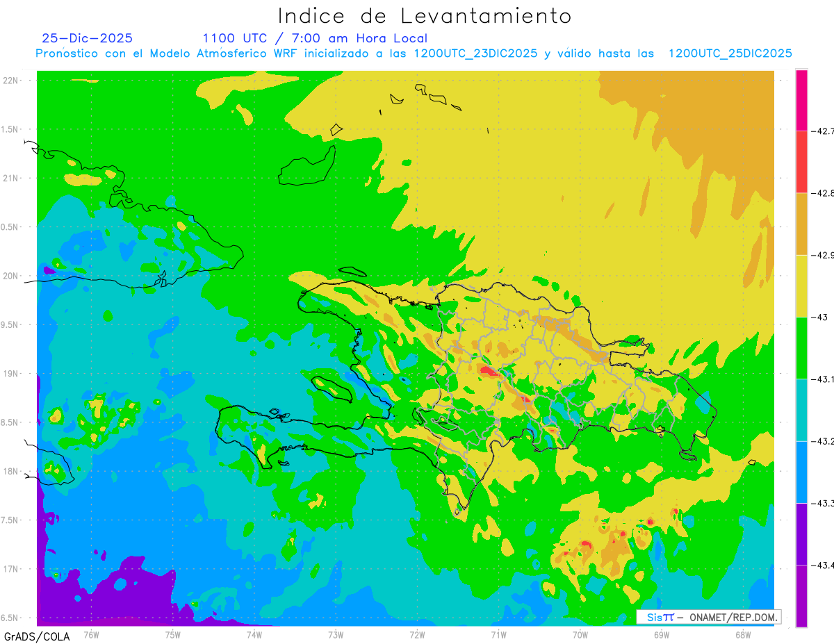Click the 'Pronostico con el Modelo Atmosferico WRF' line
The height and width of the screenshot is (644, 834).
pyautogui.click(x=414, y=53)
